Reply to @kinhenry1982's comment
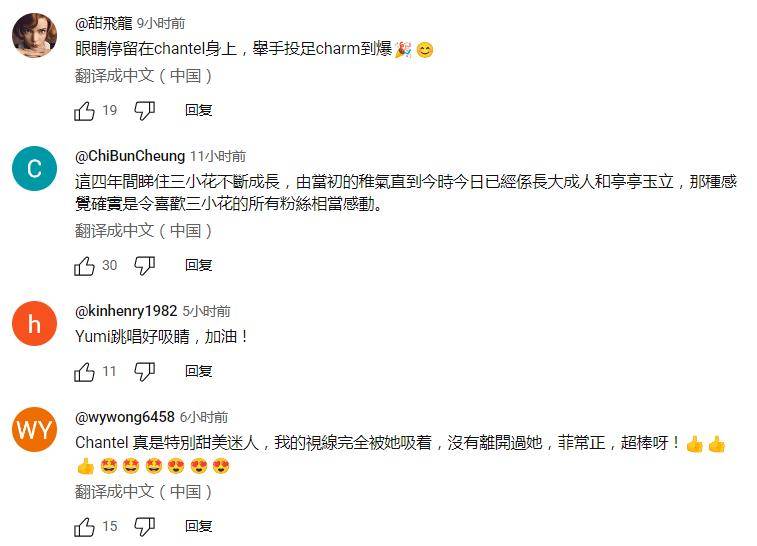 pyautogui.click(x=198, y=371)
